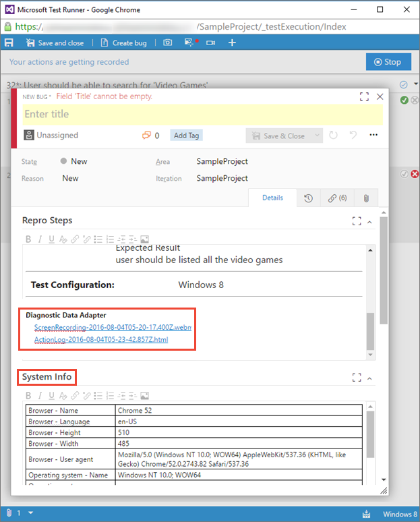420x522 pixels.
Task: Click the address bar URL
Action: click(x=181, y=26)
